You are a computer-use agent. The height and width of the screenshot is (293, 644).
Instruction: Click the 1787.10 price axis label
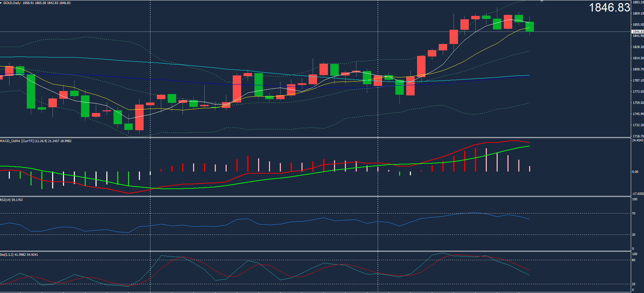pyautogui.click(x=638, y=81)
